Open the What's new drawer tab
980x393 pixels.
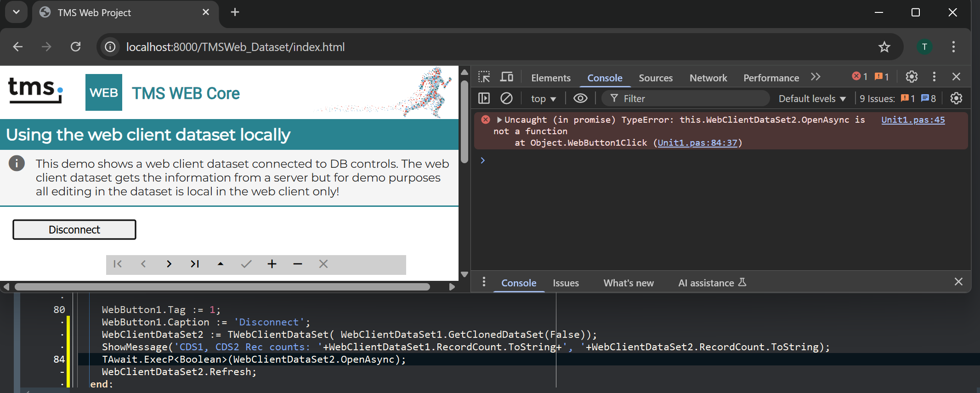pos(629,283)
